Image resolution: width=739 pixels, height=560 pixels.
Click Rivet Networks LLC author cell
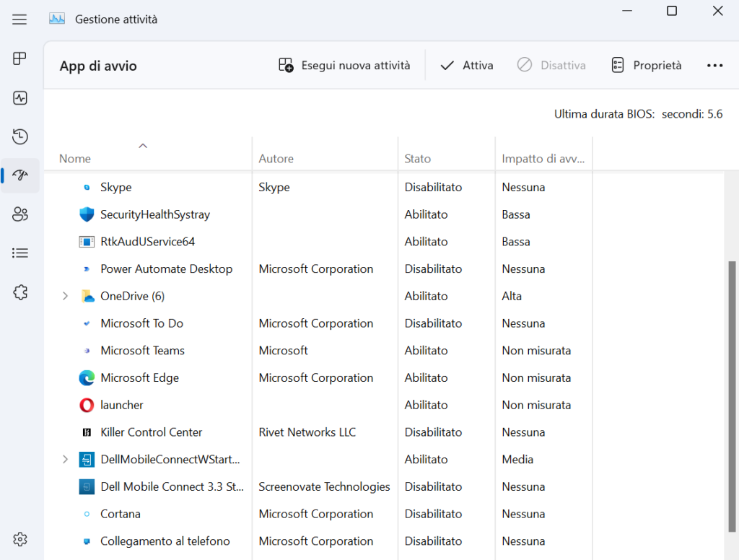307,432
